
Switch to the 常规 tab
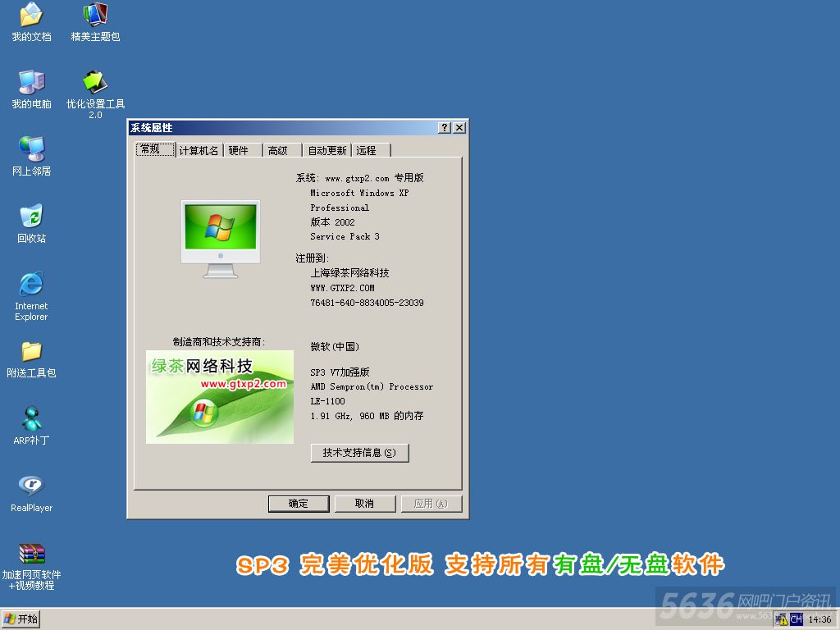[155, 149]
